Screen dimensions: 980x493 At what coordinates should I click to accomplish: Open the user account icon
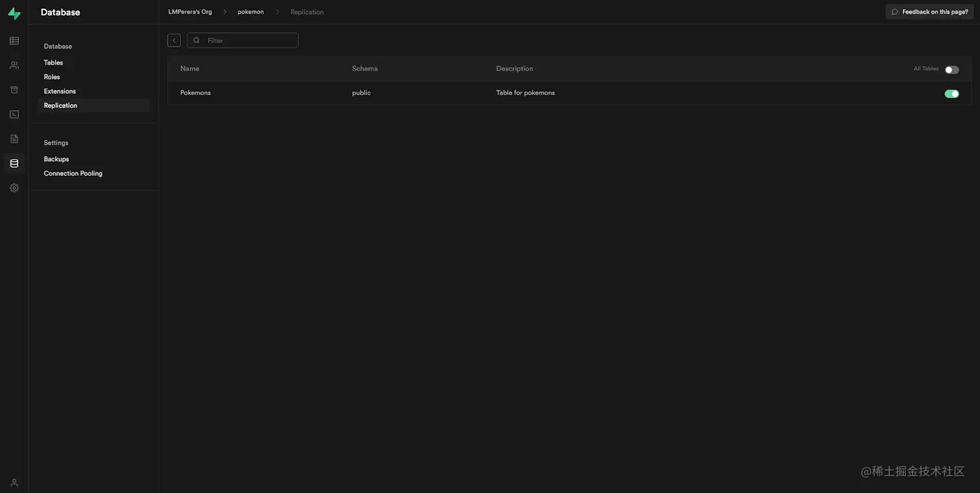point(14,483)
